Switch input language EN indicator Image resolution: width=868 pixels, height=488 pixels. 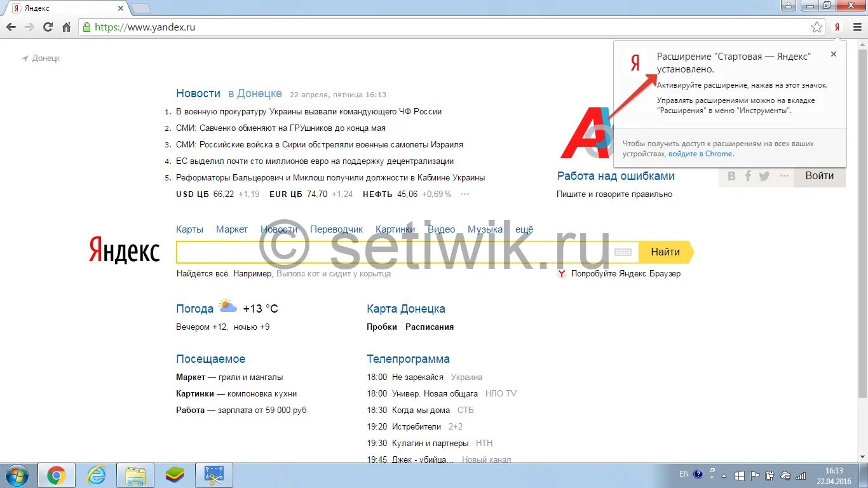pyautogui.click(x=684, y=474)
